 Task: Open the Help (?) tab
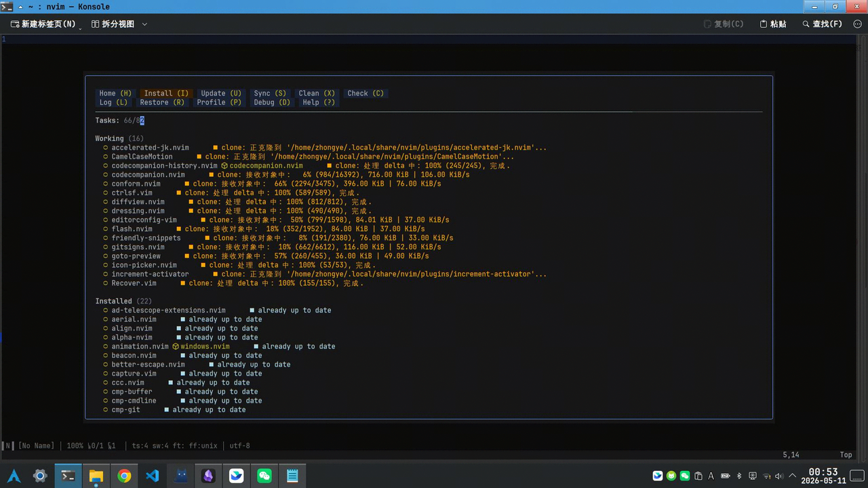coord(319,102)
